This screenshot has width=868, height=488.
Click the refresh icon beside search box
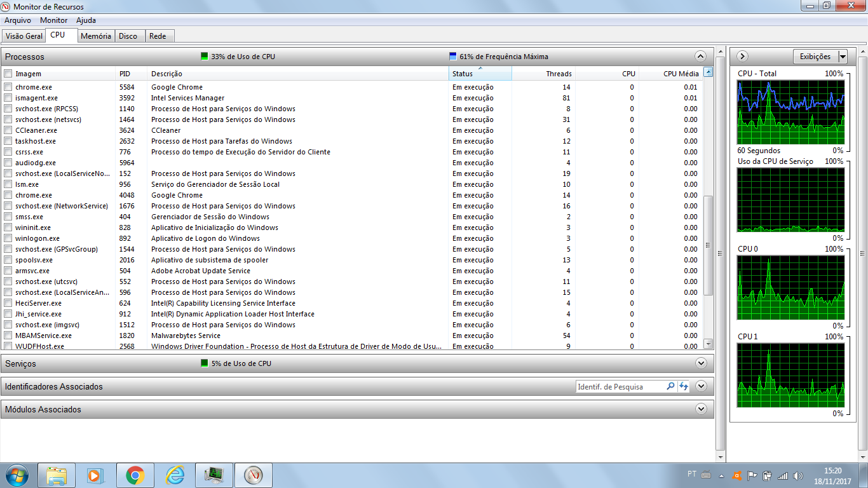(684, 386)
